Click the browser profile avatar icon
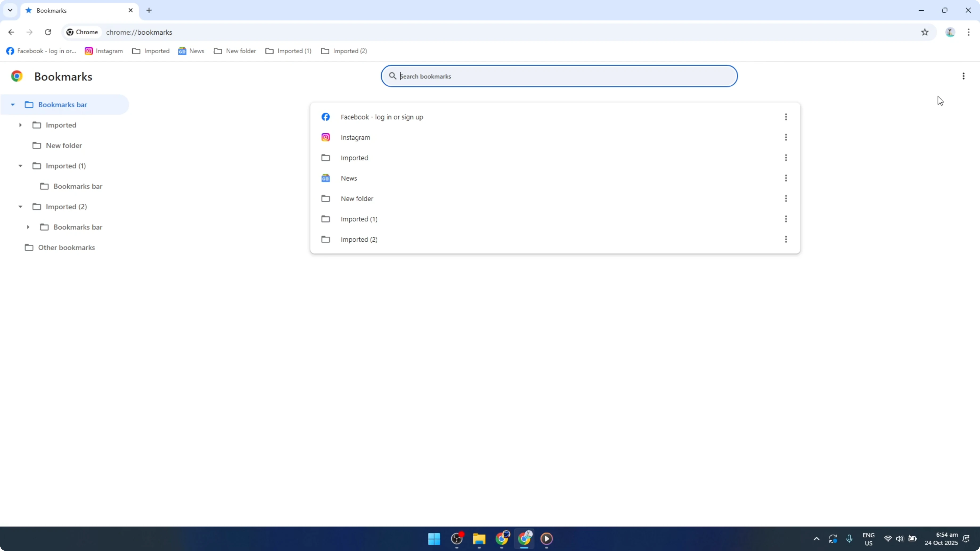This screenshot has height=551, width=980. point(950,32)
